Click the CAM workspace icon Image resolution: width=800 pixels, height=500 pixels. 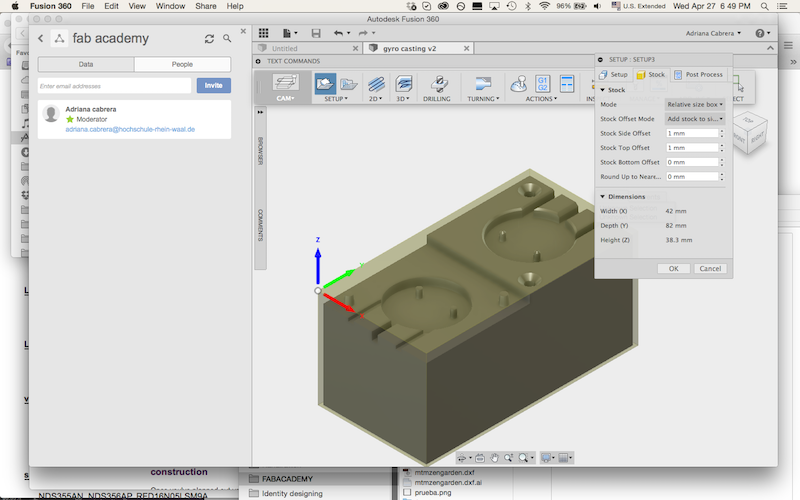tap(285, 83)
